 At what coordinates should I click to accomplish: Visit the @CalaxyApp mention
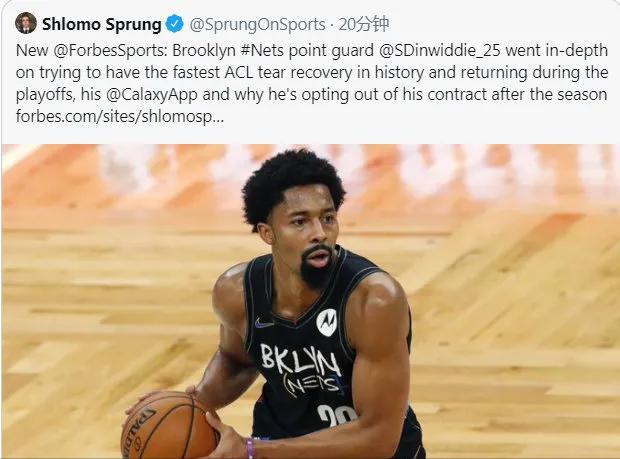[152, 95]
